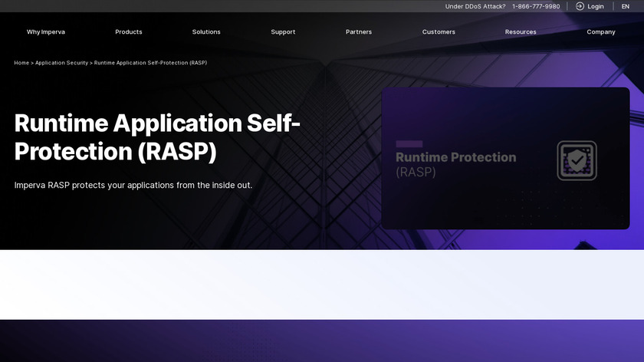Click the RASP shield checkmark icon
Viewport: 644px width, 362px height.
pos(577,160)
